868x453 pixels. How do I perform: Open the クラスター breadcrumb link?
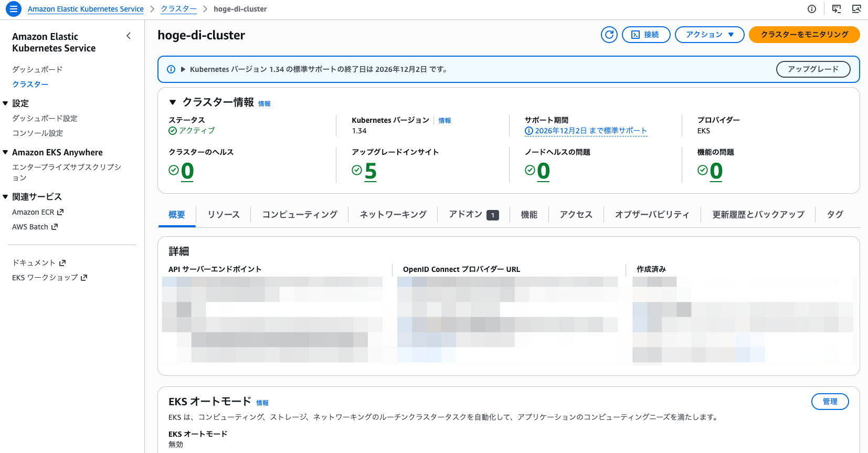pos(178,9)
